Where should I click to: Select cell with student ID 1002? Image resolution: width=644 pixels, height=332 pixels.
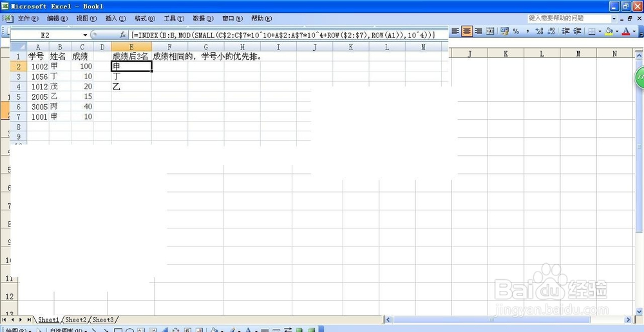(x=38, y=66)
